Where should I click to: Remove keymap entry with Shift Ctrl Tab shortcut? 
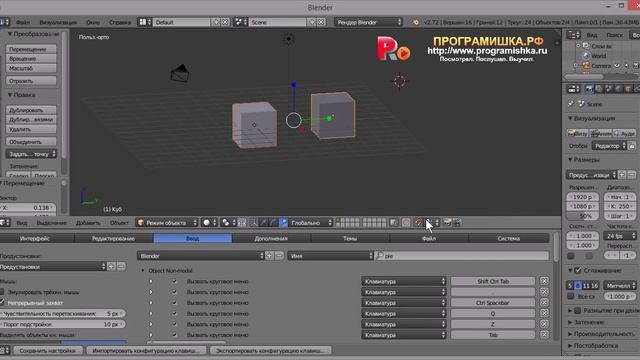pyautogui.click(x=544, y=281)
